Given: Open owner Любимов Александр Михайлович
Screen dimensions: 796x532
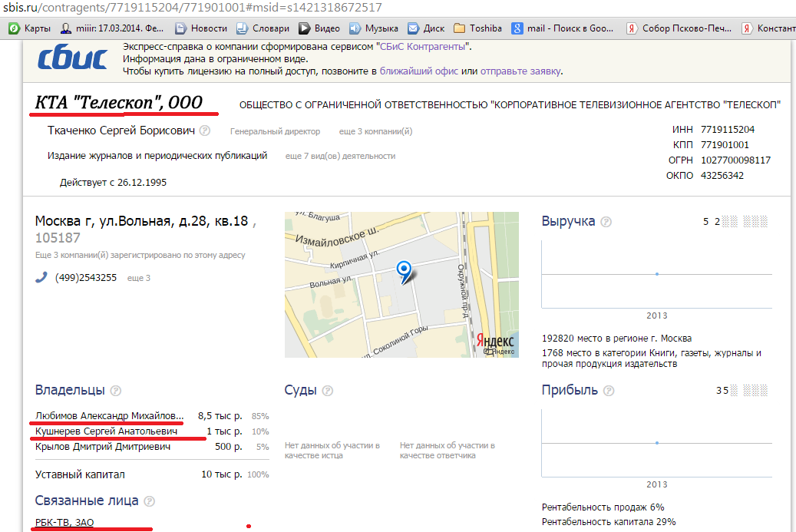Looking at the screenshot, I should coord(110,415).
